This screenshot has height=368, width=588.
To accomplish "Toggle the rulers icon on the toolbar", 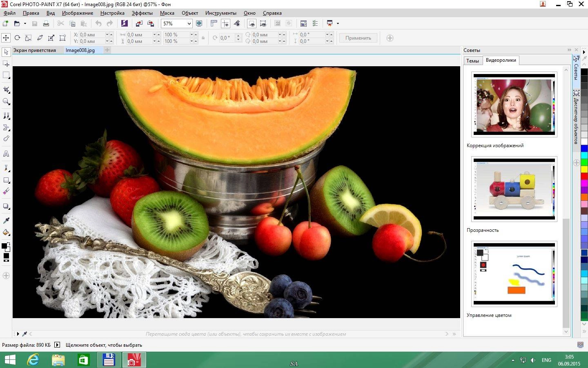I will tap(213, 23).
